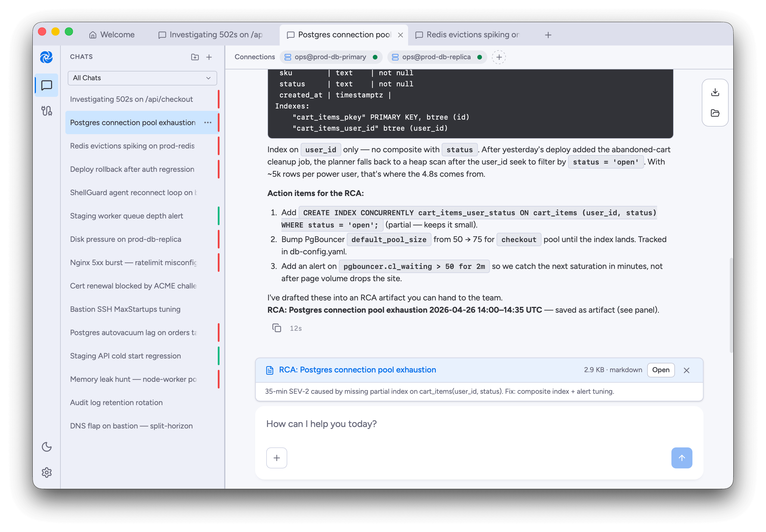Select the ops@prod-db-replica connection
This screenshot has width=766, height=532.
coord(437,57)
